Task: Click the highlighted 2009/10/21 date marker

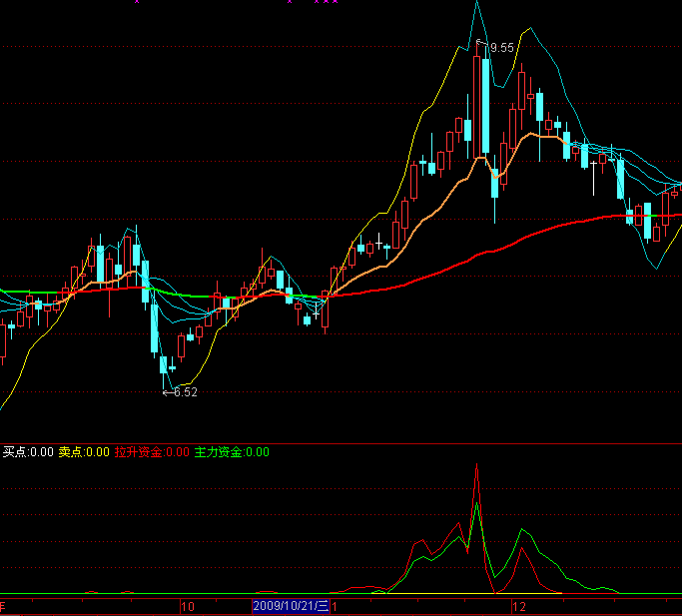Action: tap(290, 606)
